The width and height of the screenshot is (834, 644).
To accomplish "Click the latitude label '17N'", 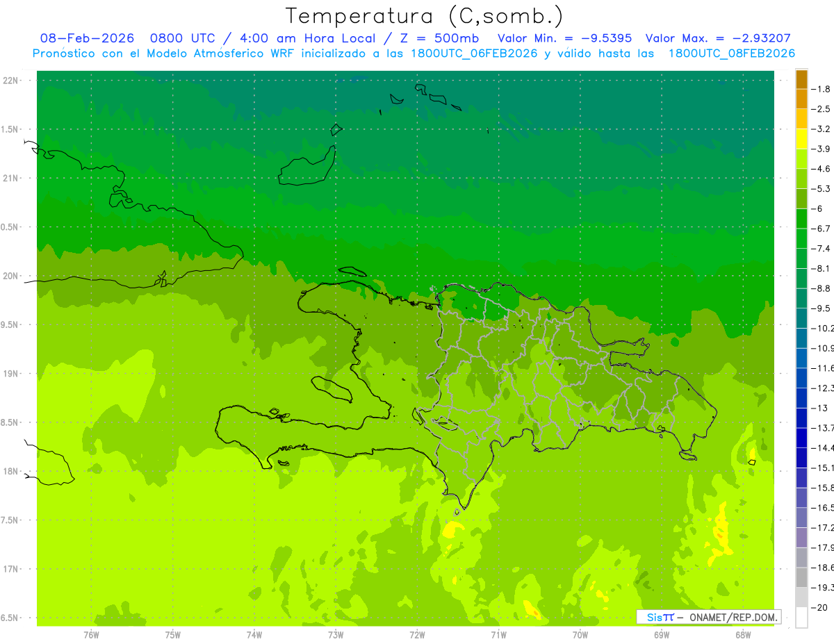I will coord(12,570).
